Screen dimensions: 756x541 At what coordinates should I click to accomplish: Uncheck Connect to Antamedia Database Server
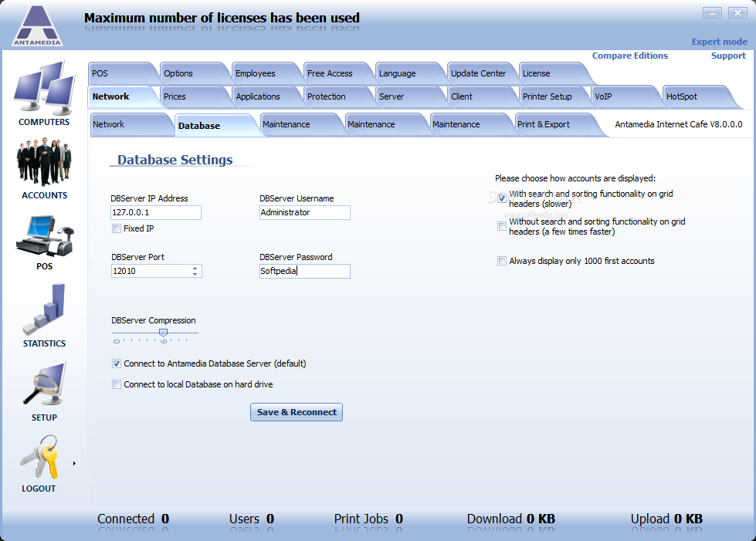[116, 363]
